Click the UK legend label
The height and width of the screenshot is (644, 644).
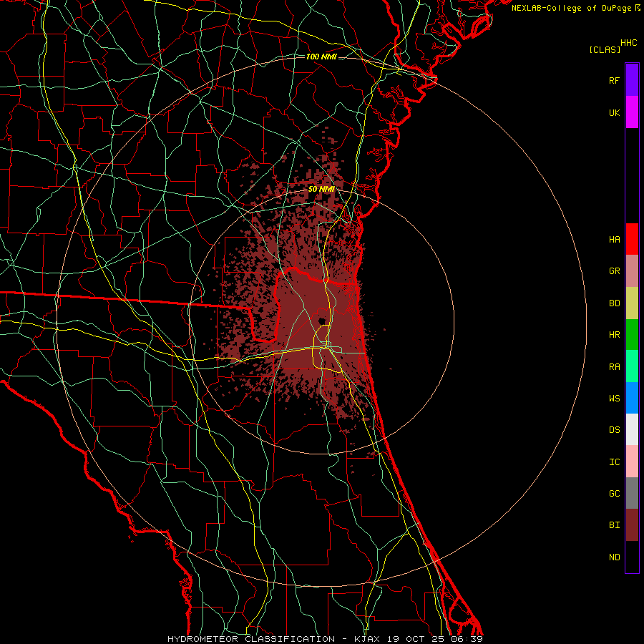pos(615,112)
